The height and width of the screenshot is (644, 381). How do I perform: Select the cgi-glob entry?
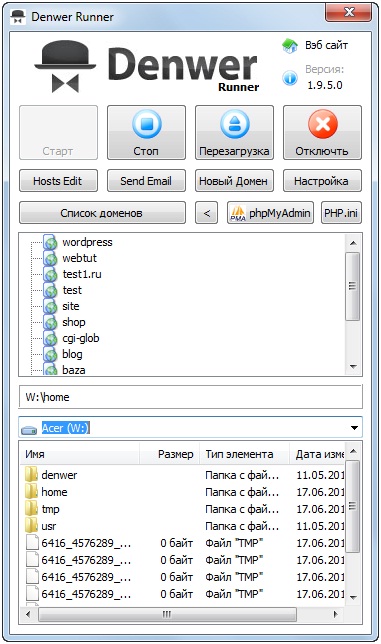pyautogui.click(x=80, y=338)
